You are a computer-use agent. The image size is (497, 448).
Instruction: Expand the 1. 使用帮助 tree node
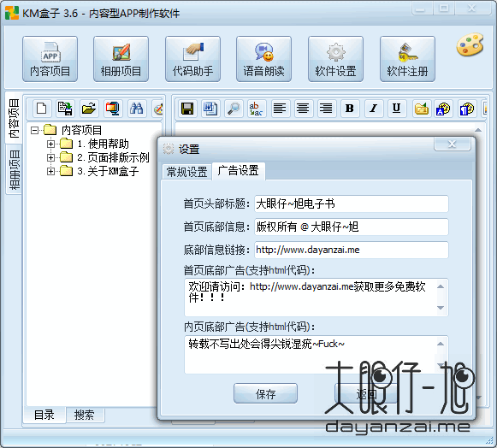coord(50,144)
